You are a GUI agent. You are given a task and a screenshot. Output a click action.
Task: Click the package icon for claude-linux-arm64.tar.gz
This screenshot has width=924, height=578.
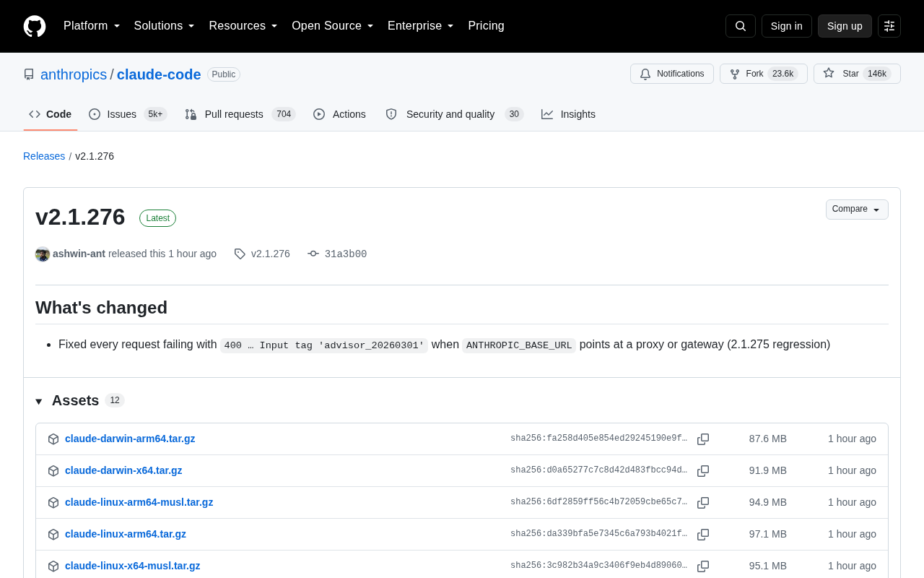53,535
